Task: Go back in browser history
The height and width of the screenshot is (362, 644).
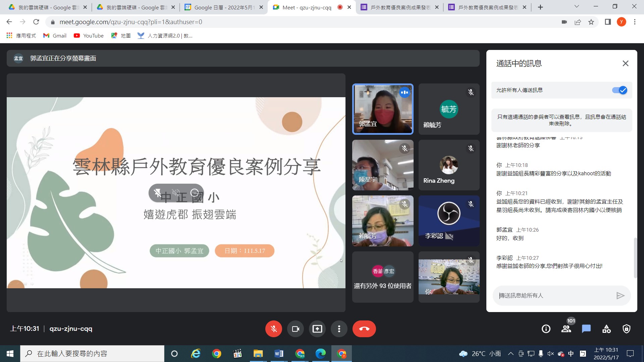Action: tap(9, 22)
